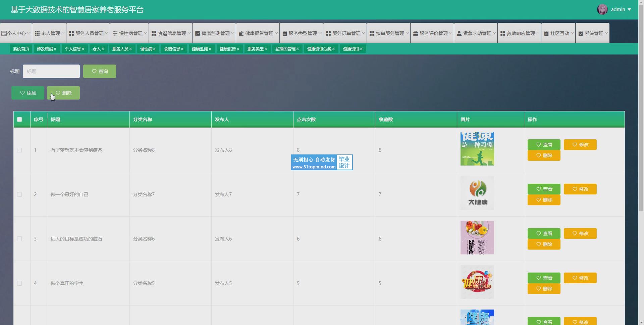This screenshot has width=644, height=325.
Task: Click the 查询 search button
Action: [100, 71]
